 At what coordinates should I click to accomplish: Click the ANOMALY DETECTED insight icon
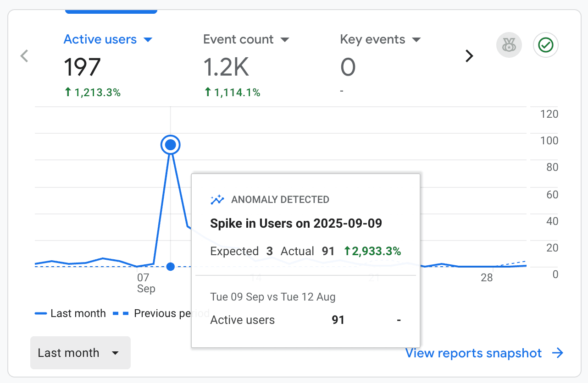[x=217, y=199]
